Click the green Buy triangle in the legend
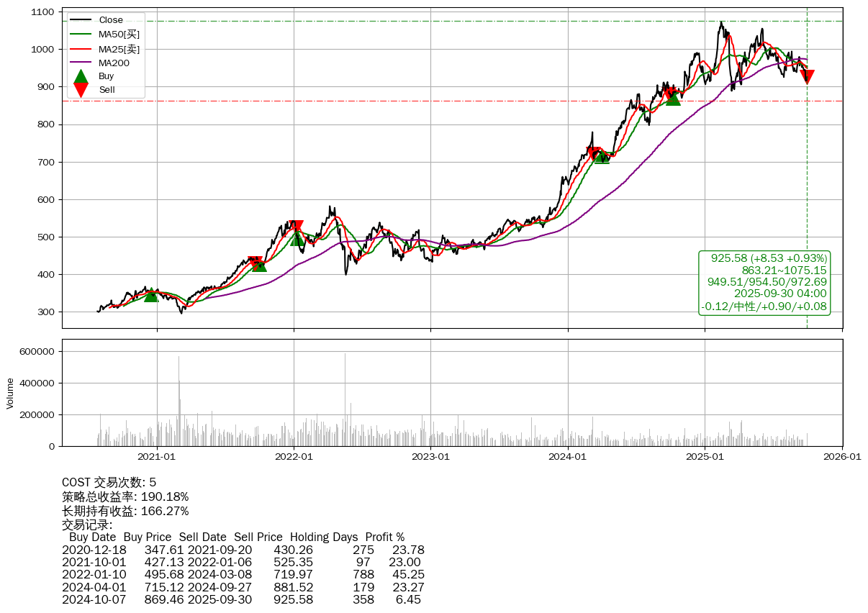Viewport: 868px width, 613px height. (81, 76)
